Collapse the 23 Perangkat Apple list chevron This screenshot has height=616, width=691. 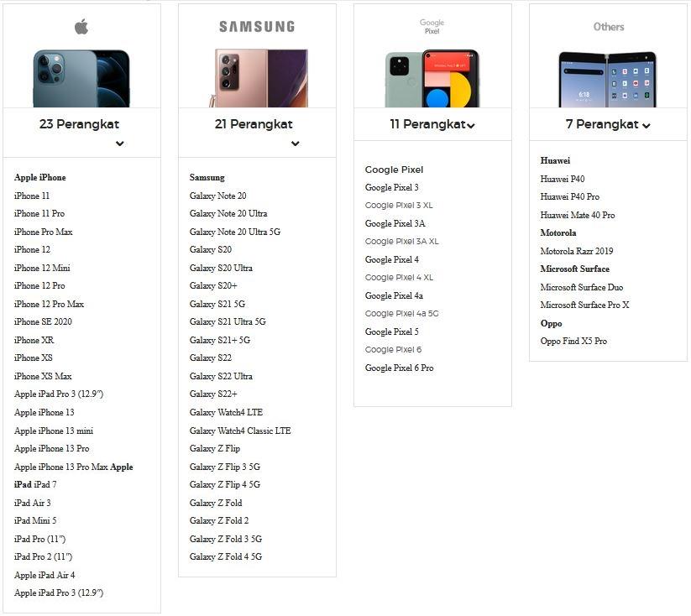[119, 144]
